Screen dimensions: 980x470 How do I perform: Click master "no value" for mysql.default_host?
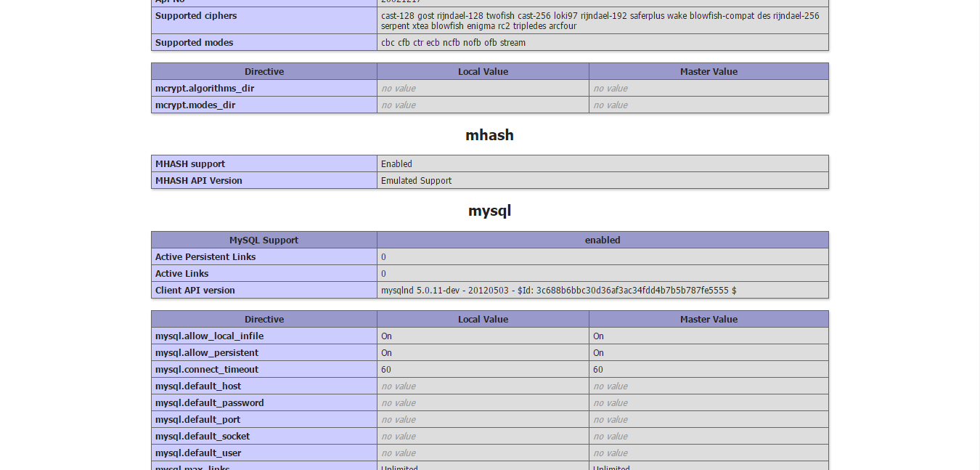coord(611,386)
